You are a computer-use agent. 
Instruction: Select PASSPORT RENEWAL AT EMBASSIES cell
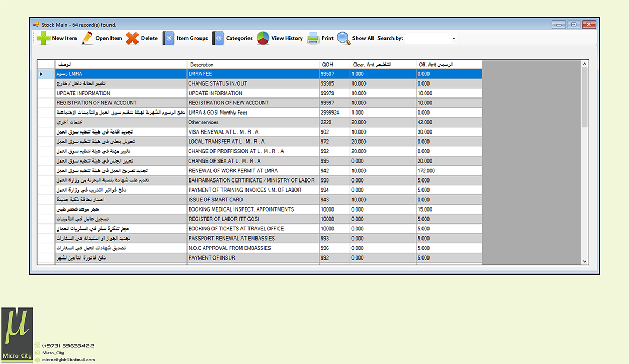click(x=253, y=239)
